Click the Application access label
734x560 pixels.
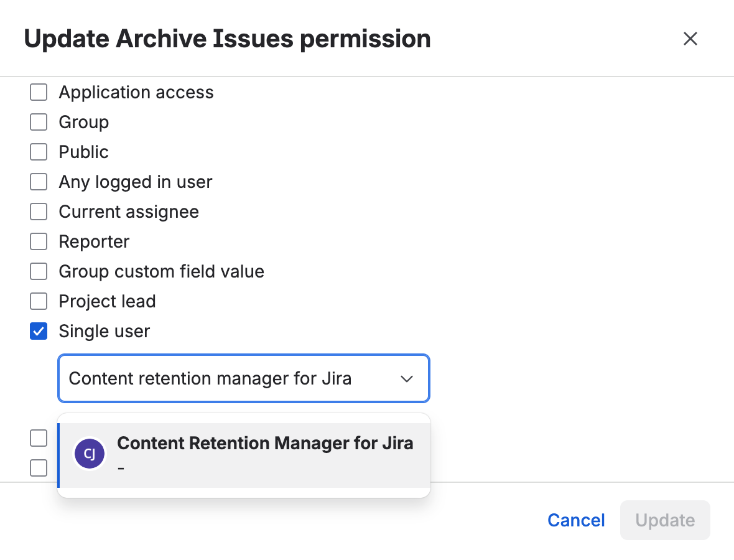click(x=136, y=92)
